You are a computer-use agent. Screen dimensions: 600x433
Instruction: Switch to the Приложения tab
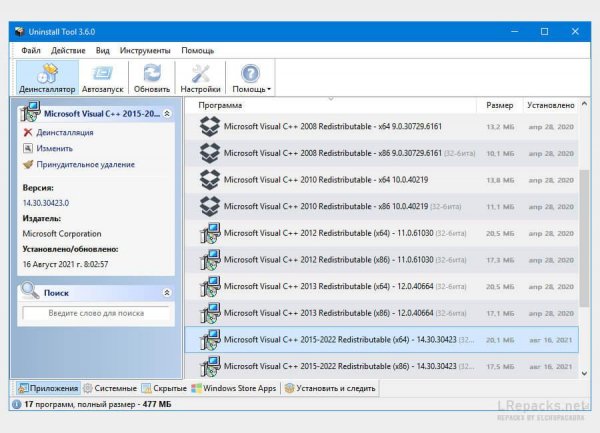[x=48, y=388]
